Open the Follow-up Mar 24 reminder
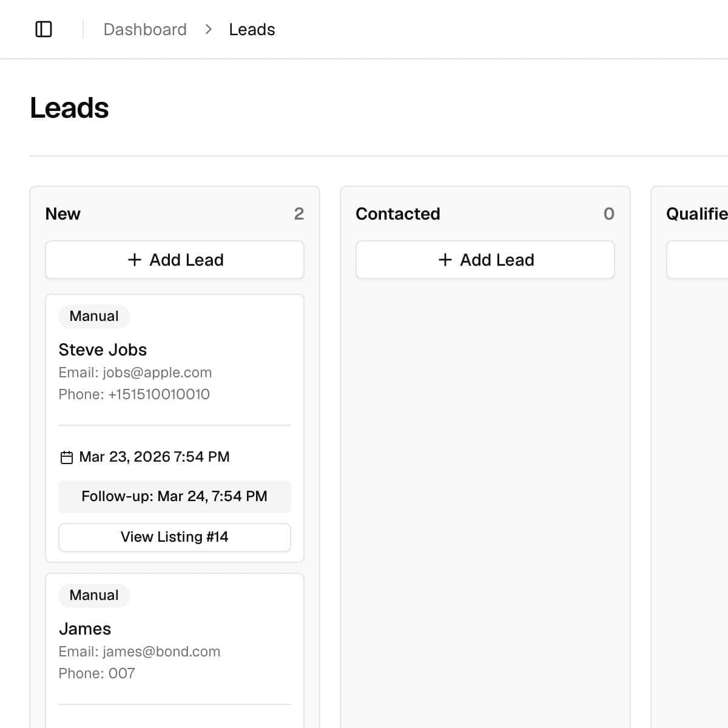 [x=175, y=496]
